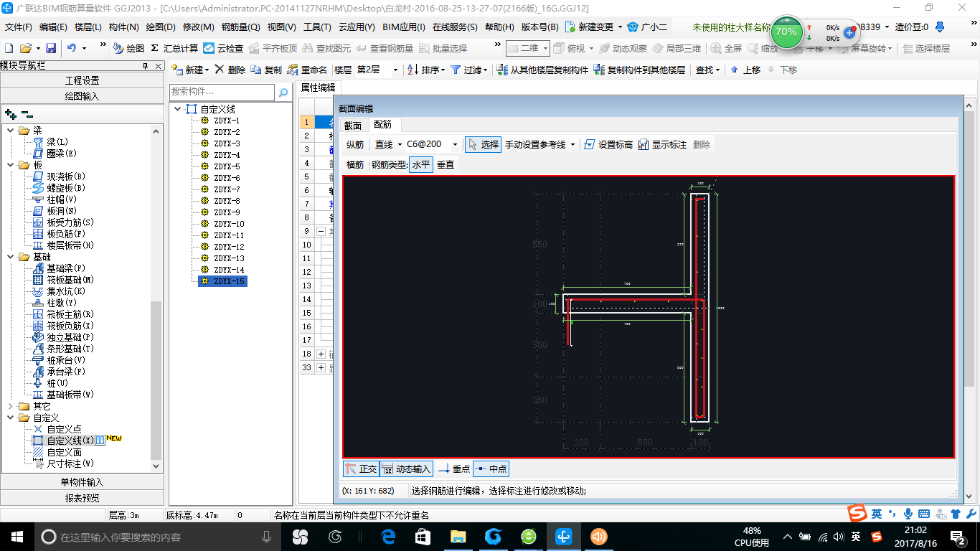
Task: Open the 绘图输入 section
Action: 83,95
